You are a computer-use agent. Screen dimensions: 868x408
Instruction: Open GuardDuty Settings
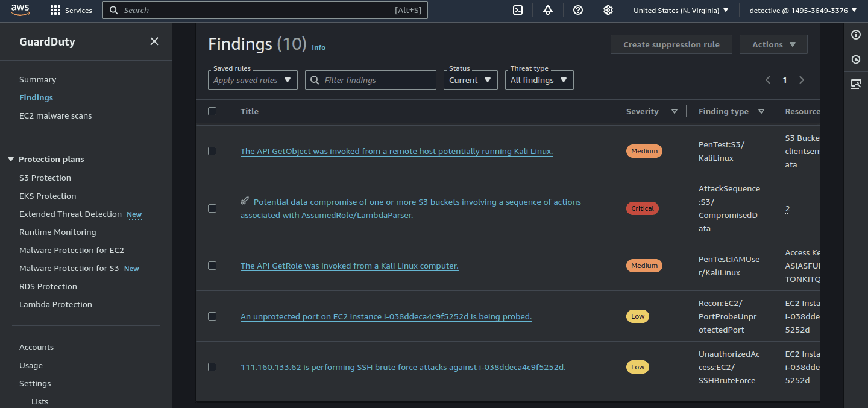point(35,383)
